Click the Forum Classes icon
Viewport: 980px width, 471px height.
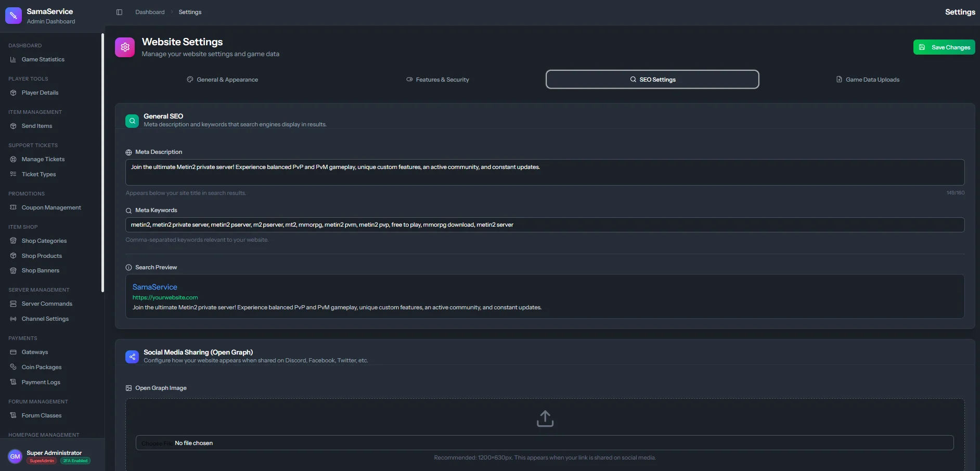click(13, 415)
